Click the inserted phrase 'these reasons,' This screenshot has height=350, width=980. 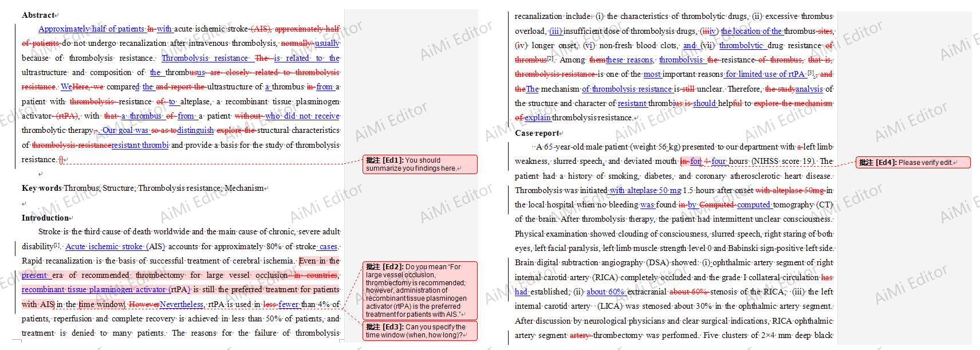click(x=629, y=60)
